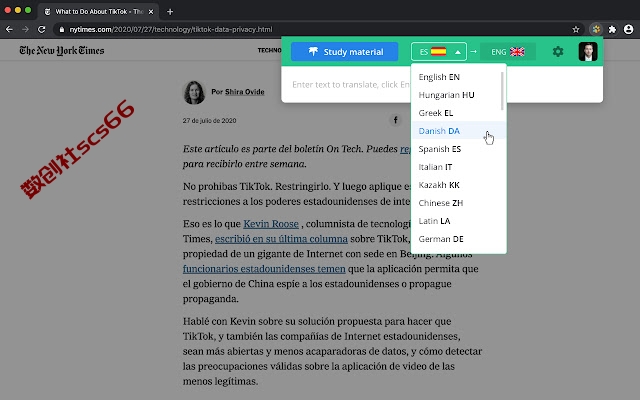The width and height of the screenshot is (640, 400).
Task: Click the site lock icon in address bar
Action: point(62,29)
